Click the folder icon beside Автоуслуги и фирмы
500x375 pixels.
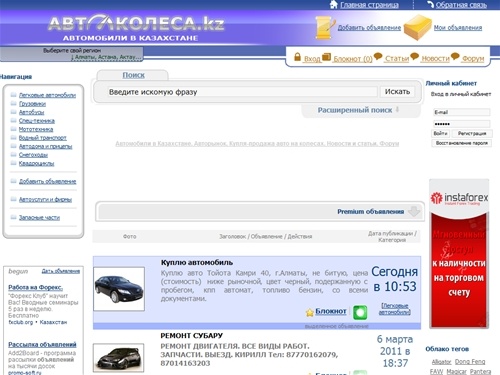(x=14, y=199)
